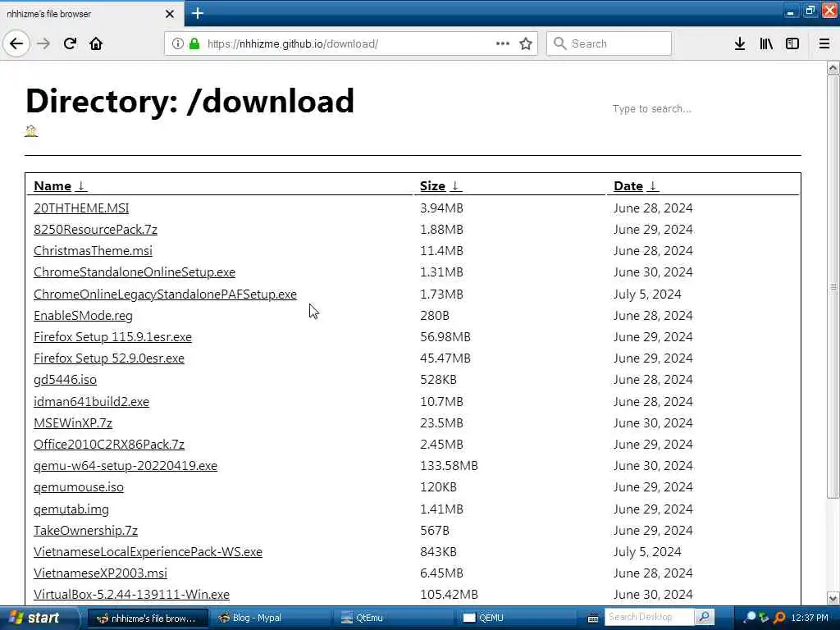Download 20THTHEME.MSI

[81, 208]
